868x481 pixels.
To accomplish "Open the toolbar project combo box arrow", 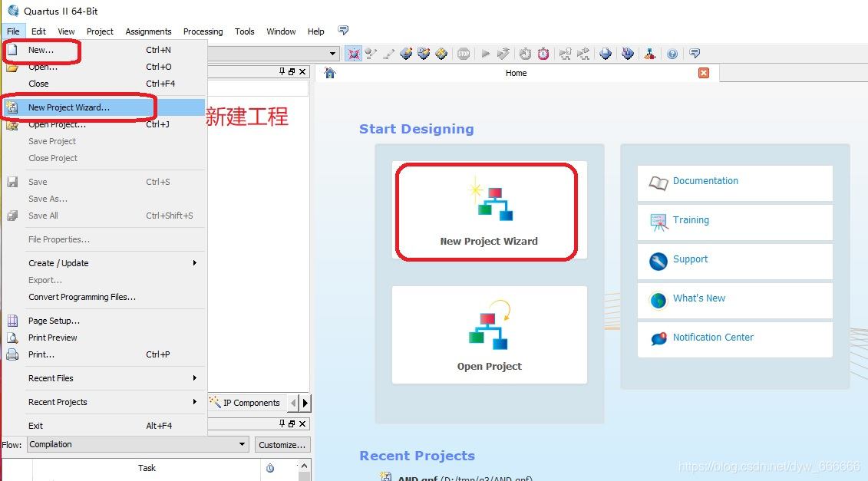I will point(332,54).
